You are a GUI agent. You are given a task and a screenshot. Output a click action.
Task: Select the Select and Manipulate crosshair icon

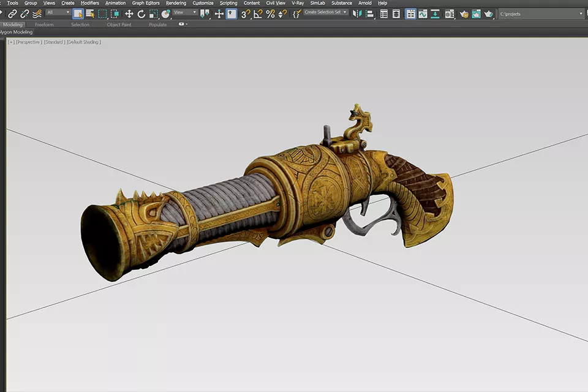click(219, 14)
